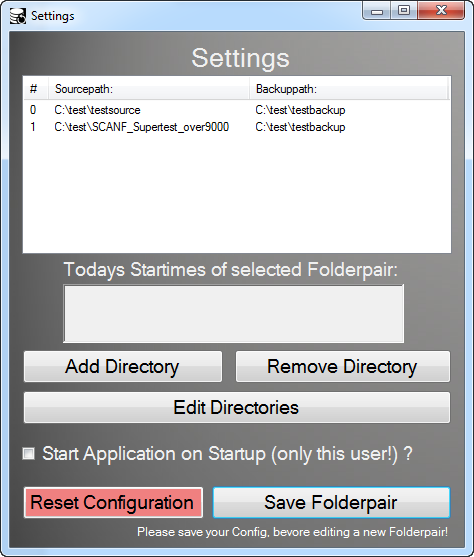Click inside the Todays Startimes box

pyautogui.click(x=233, y=313)
